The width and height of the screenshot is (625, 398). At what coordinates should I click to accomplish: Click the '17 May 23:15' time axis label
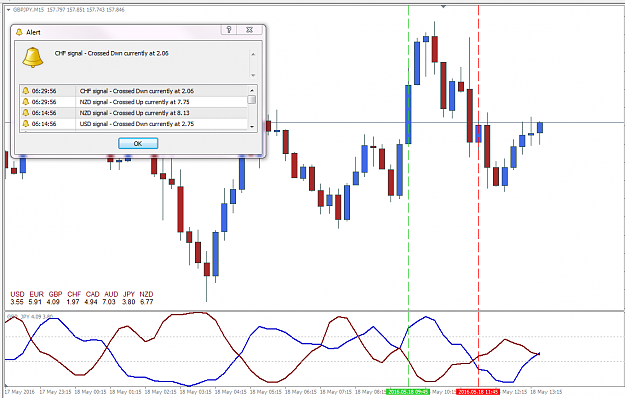55,392
